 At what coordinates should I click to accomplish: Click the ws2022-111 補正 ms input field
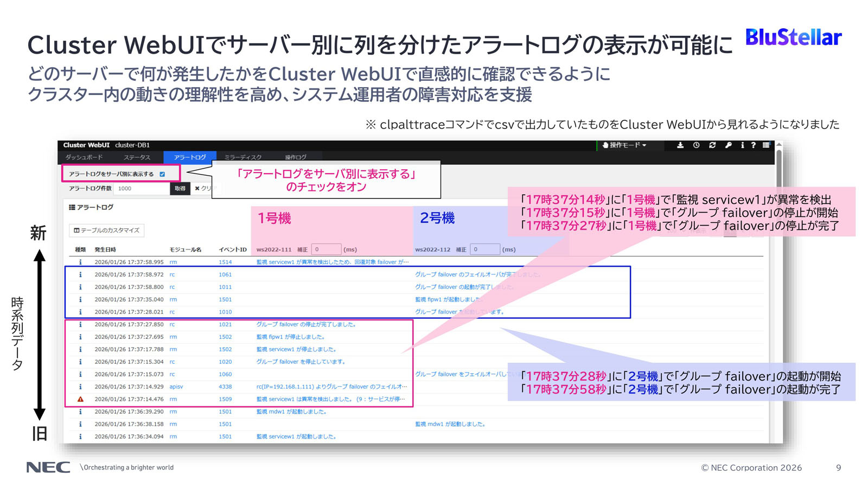[x=326, y=249]
